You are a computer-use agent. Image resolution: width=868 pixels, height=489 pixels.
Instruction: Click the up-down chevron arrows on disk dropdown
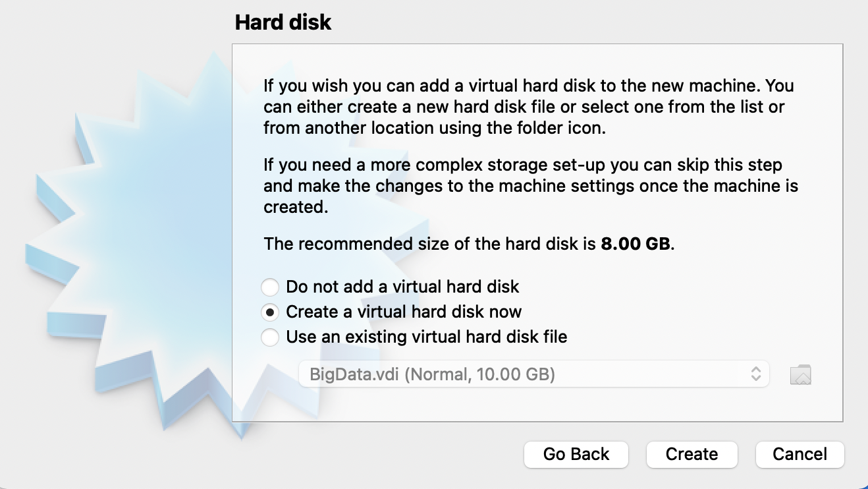point(756,374)
